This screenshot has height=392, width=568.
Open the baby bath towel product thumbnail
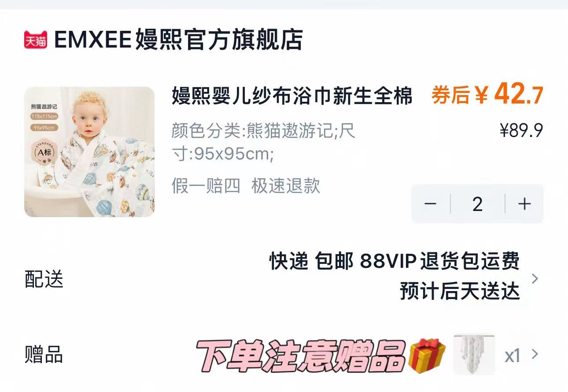pos(89,152)
